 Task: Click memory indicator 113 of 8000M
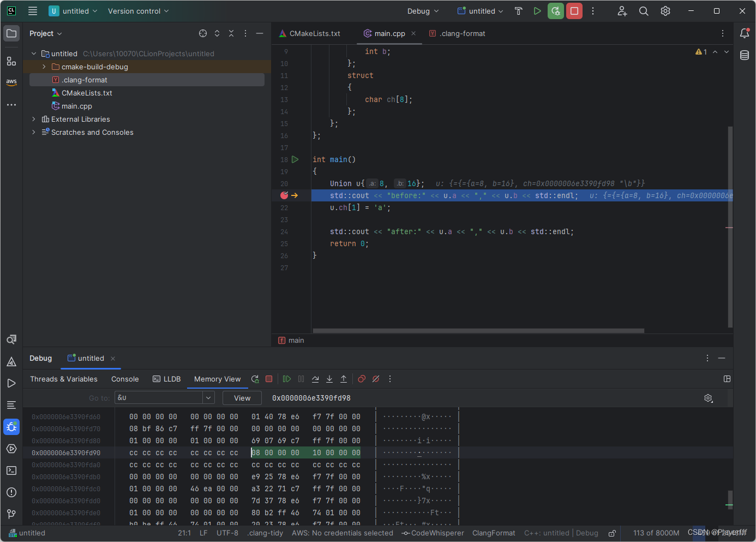(x=656, y=533)
